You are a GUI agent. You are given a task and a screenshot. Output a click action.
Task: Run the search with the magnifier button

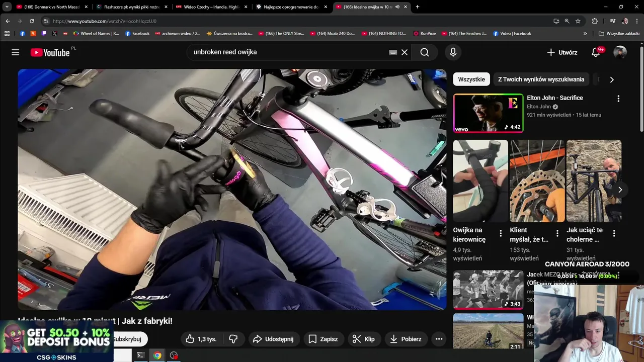pyautogui.click(x=425, y=52)
